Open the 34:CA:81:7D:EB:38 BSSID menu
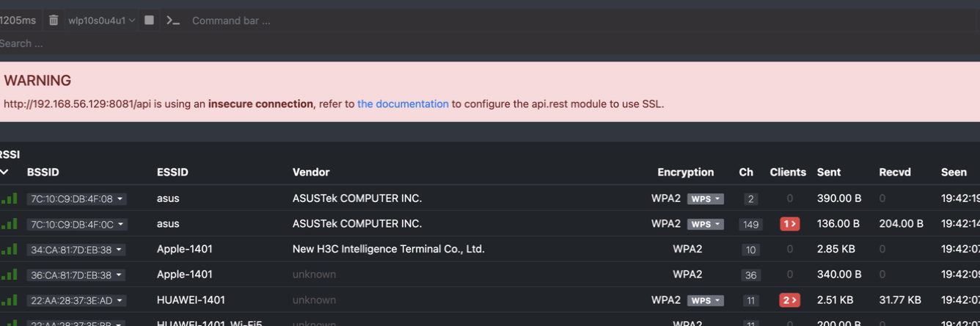Screen dimensions: 980x326 point(76,250)
